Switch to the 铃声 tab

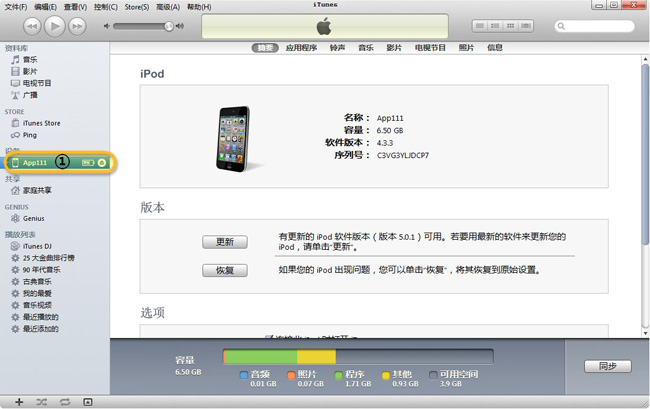pyautogui.click(x=337, y=48)
